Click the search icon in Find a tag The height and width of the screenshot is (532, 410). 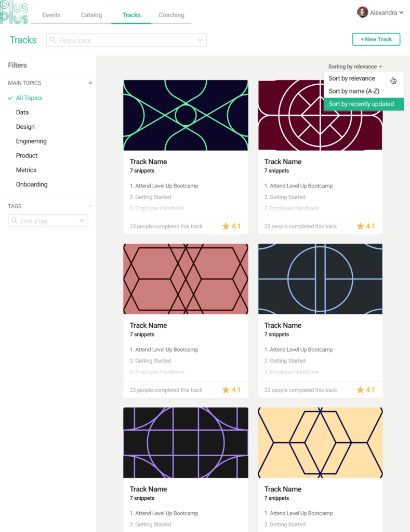tap(14, 220)
